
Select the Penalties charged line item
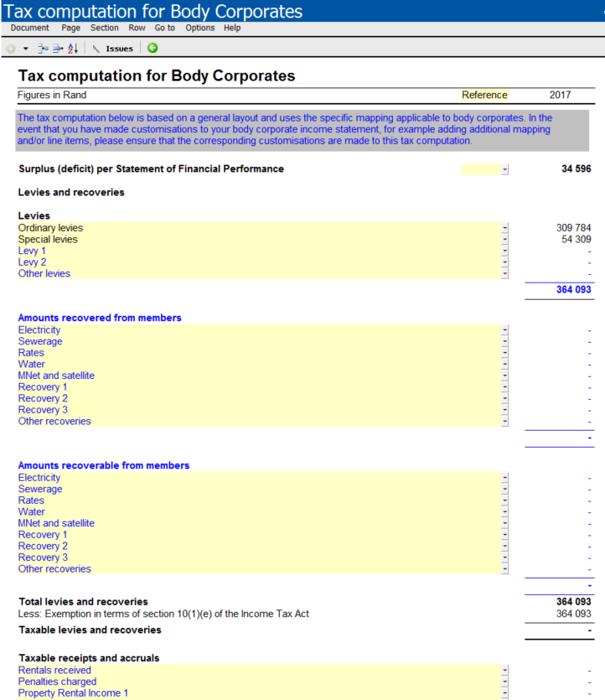coord(57,682)
